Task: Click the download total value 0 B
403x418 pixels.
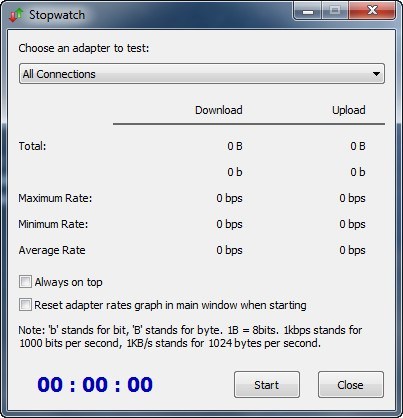Action: pos(235,146)
